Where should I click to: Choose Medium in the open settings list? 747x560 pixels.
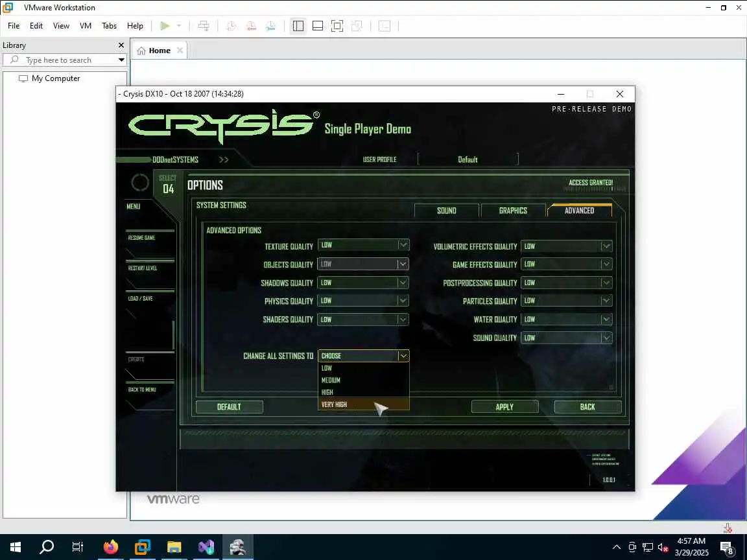click(364, 380)
